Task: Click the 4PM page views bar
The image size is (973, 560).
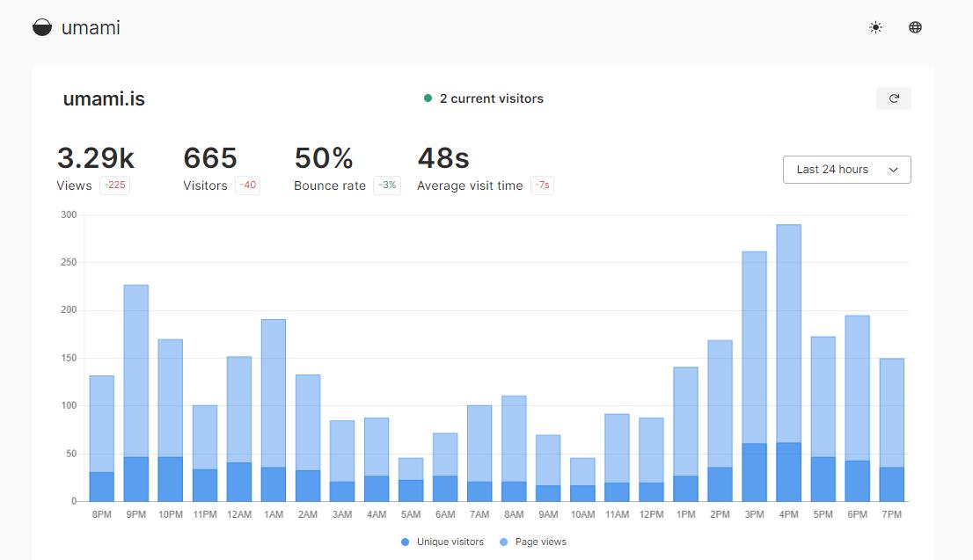Action: point(788,334)
